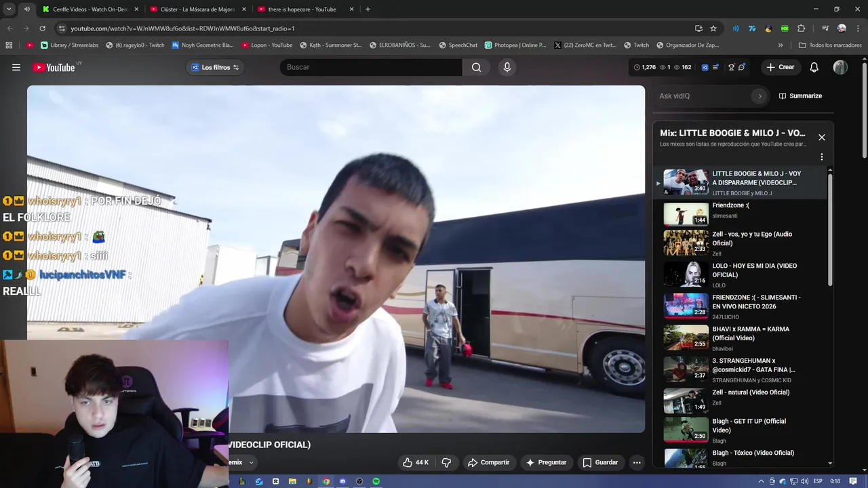
Task: Go to the YouTube home logo
Action: point(54,67)
